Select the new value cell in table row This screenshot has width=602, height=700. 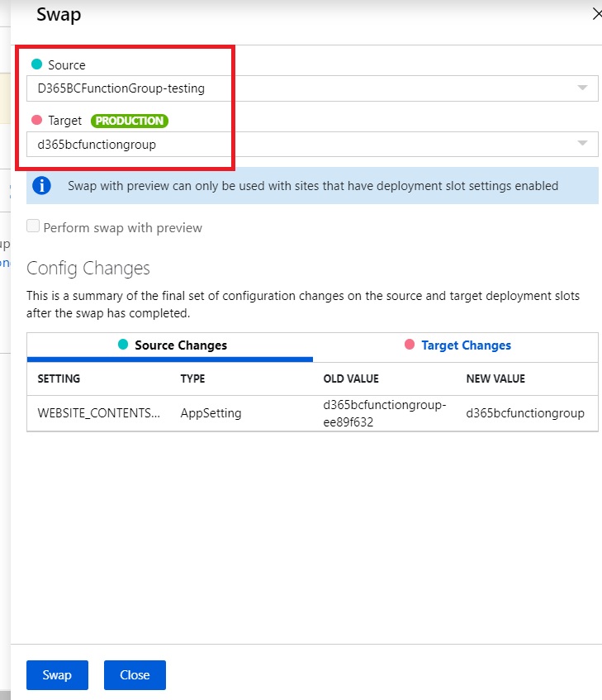tap(525, 413)
